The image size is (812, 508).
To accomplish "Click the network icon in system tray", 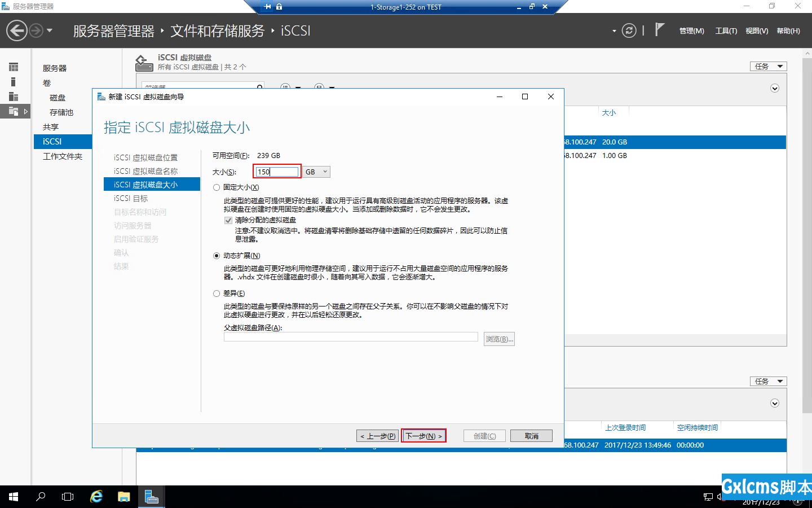I will point(708,497).
